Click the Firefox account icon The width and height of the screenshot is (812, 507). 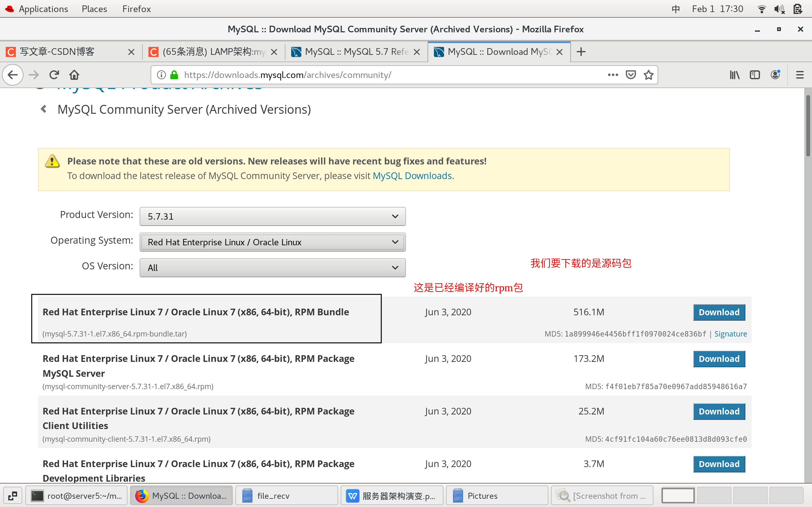point(775,75)
